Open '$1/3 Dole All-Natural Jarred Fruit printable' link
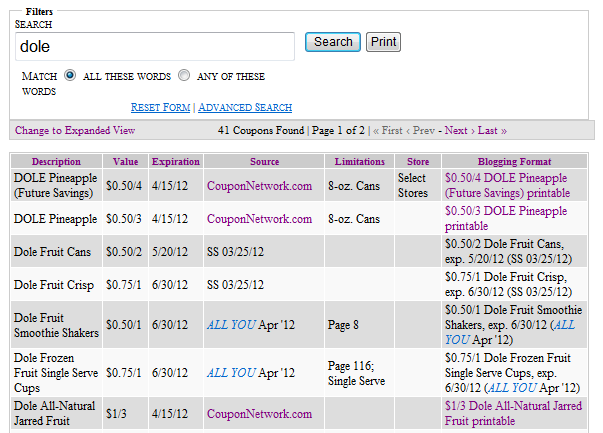This screenshot has height=433, width=603. 513,413
